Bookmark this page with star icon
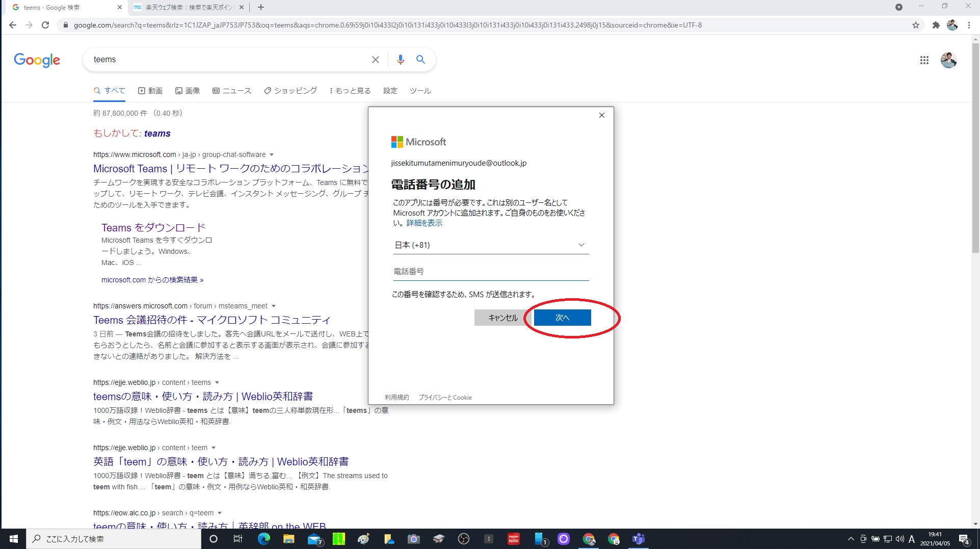Viewport: 980px width, 549px height. pyautogui.click(x=916, y=25)
